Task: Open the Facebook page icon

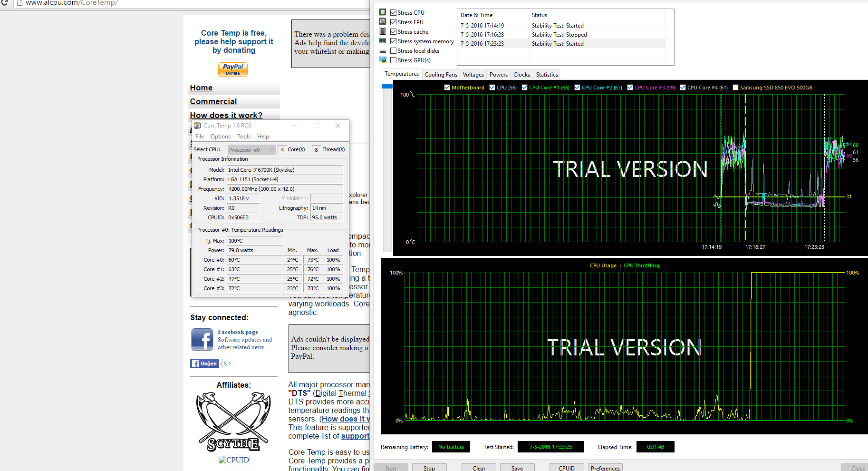Action: point(202,339)
